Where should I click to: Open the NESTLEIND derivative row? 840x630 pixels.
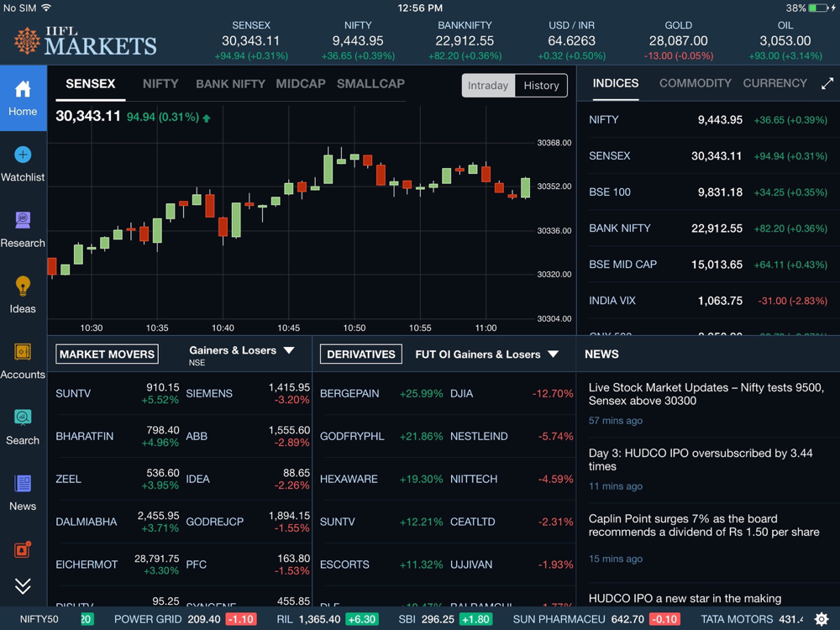pyautogui.click(x=512, y=437)
